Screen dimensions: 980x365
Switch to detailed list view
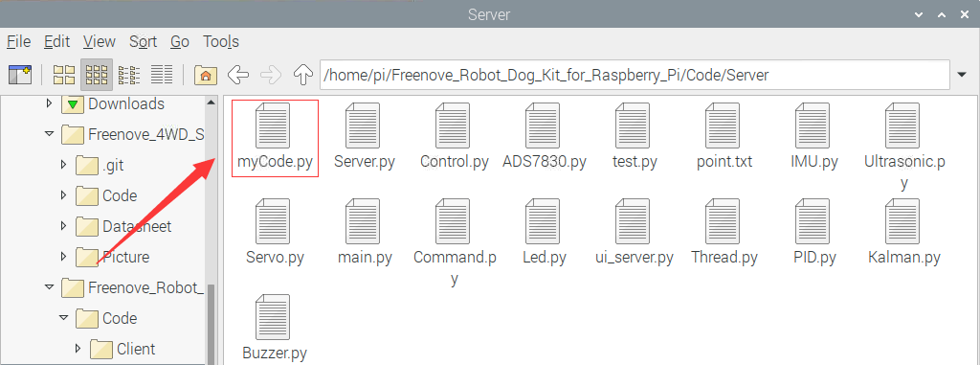[161, 75]
